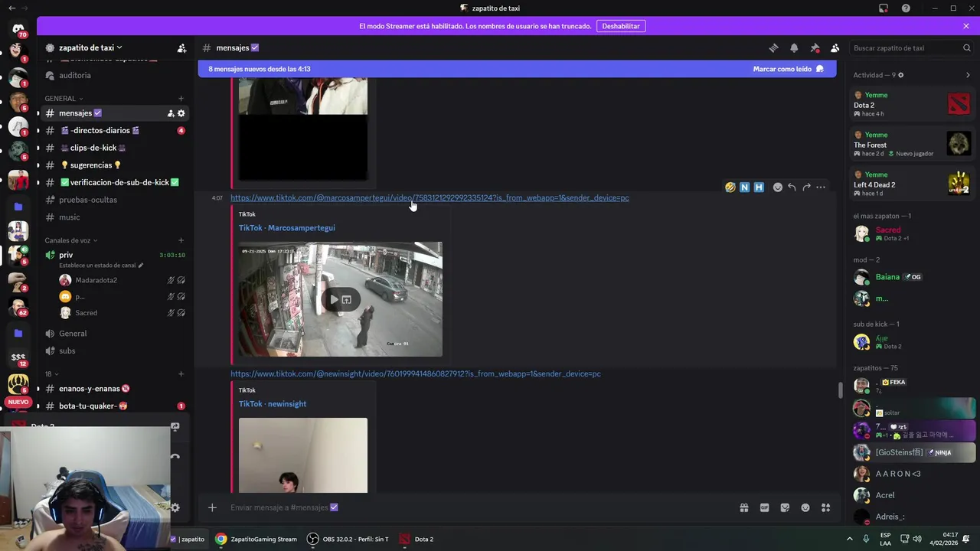Open user settings gear

pyautogui.click(x=175, y=507)
